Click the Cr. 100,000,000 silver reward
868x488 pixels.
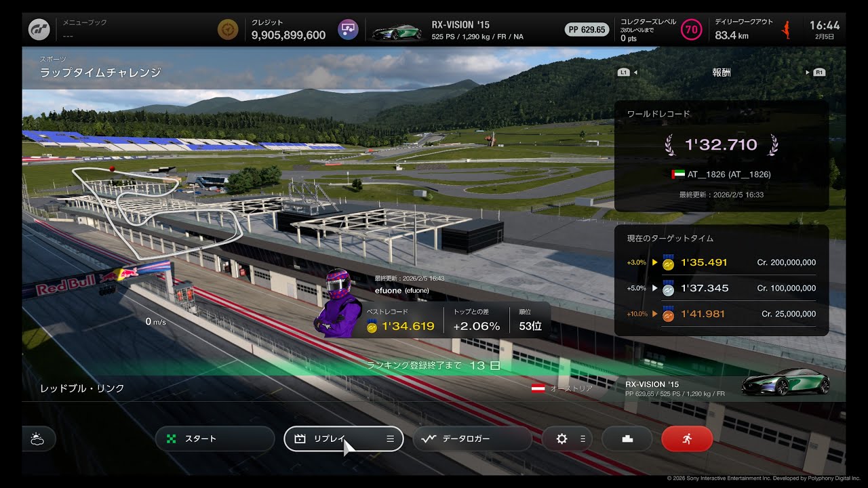[x=786, y=288]
